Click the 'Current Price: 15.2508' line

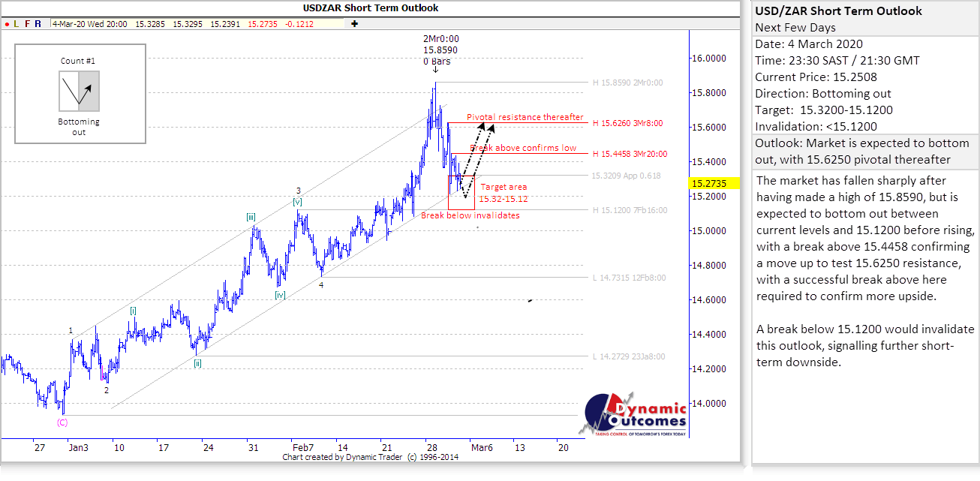tap(816, 77)
